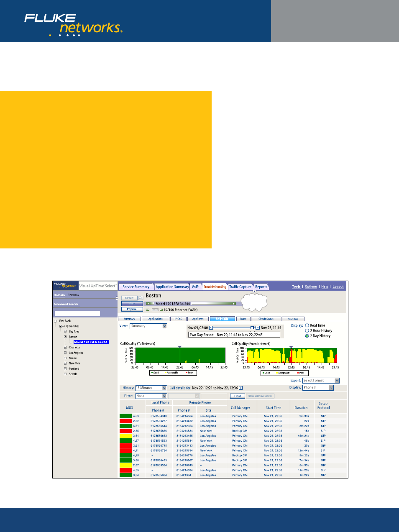Click the Logout link
The image size is (399, 532).
pyautogui.click(x=338, y=287)
